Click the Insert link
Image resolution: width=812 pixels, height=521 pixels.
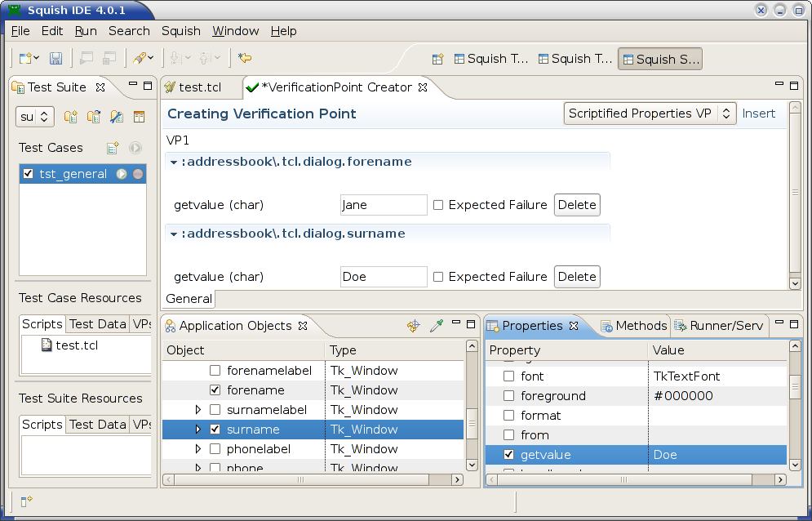click(758, 114)
